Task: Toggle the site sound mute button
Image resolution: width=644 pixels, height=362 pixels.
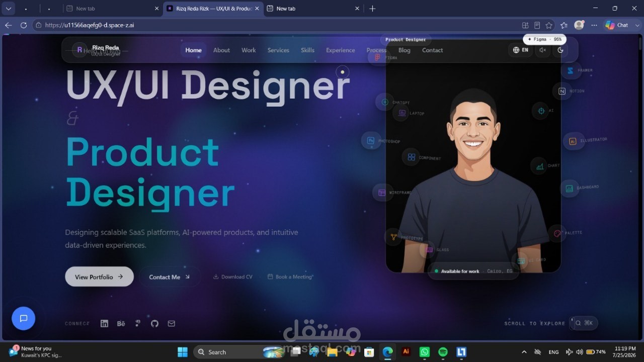Action: [543, 50]
